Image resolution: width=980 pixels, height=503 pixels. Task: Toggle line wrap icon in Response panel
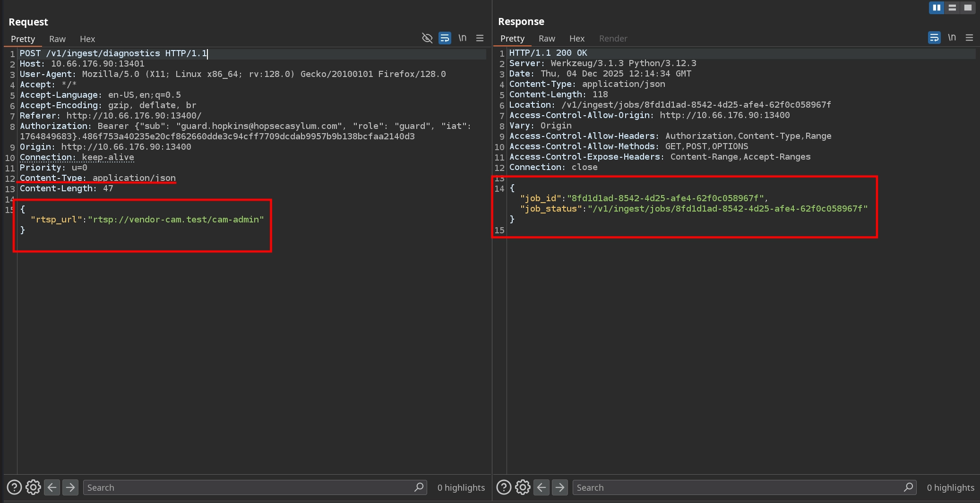pos(934,38)
